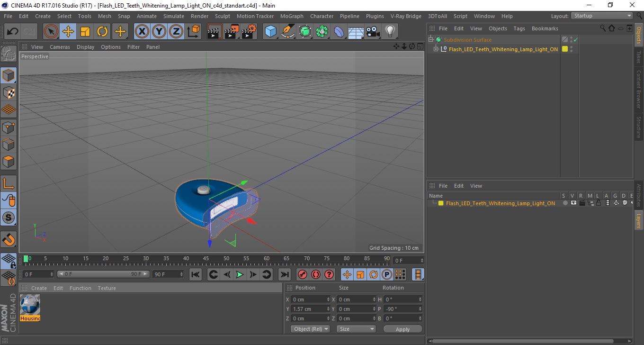The width and height of the screenshot is (644, 345).
Task: Activate the Move tool
Action: [x=68, y=32]
